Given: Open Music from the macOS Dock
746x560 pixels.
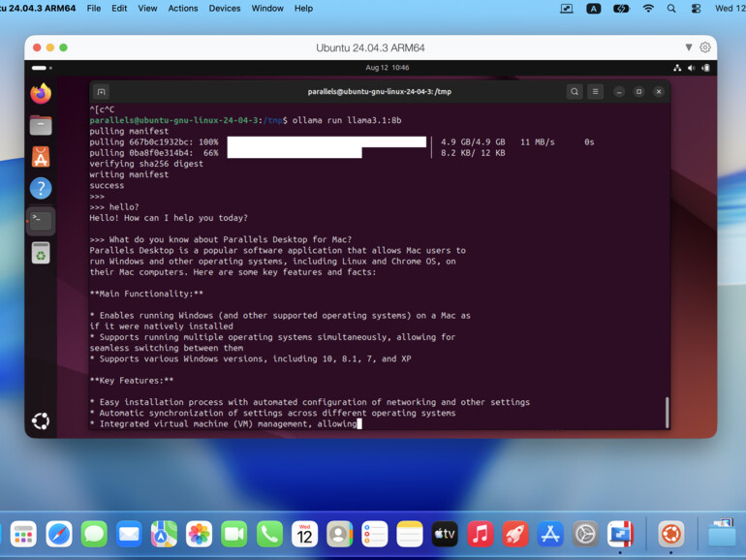Looking at the screenshot, I should [x=480, y=534].
